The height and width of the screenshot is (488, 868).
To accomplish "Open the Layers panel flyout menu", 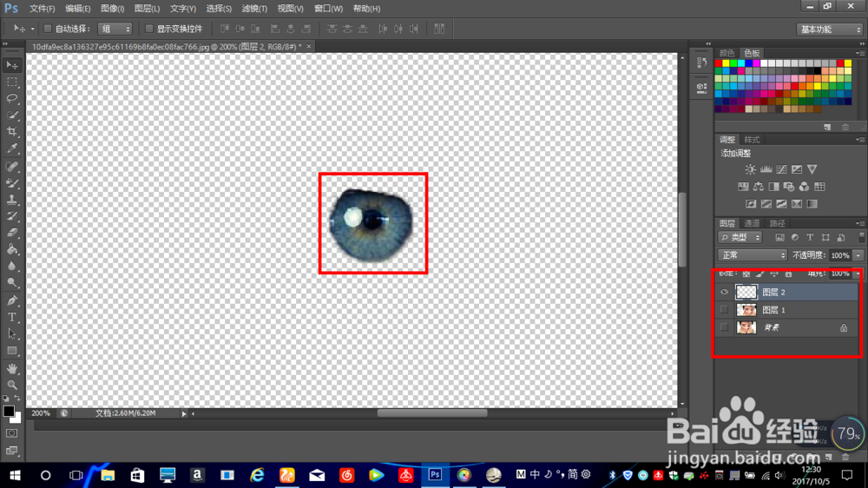I will tap(859, 223).
